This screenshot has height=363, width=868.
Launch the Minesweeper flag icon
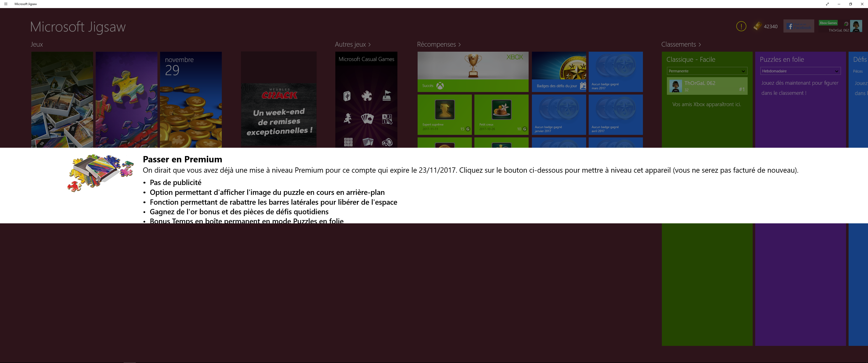click(387, 96)
